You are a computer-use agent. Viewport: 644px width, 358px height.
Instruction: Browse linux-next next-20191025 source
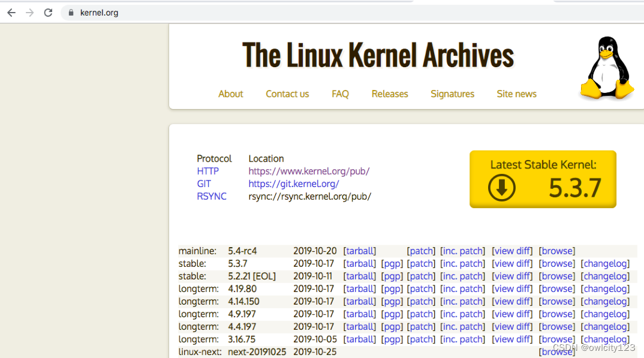(557, 352)
